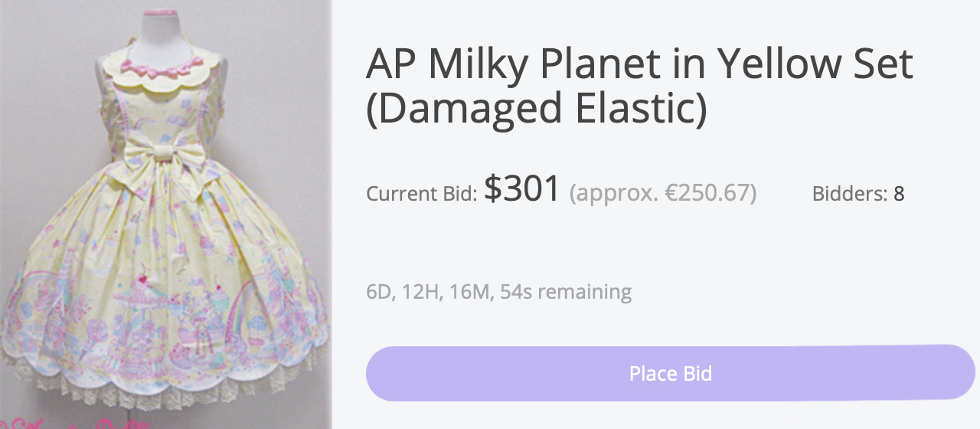Click the Place Bid button
The width and height of the screenshot is (980, 429).
point(670,373)
